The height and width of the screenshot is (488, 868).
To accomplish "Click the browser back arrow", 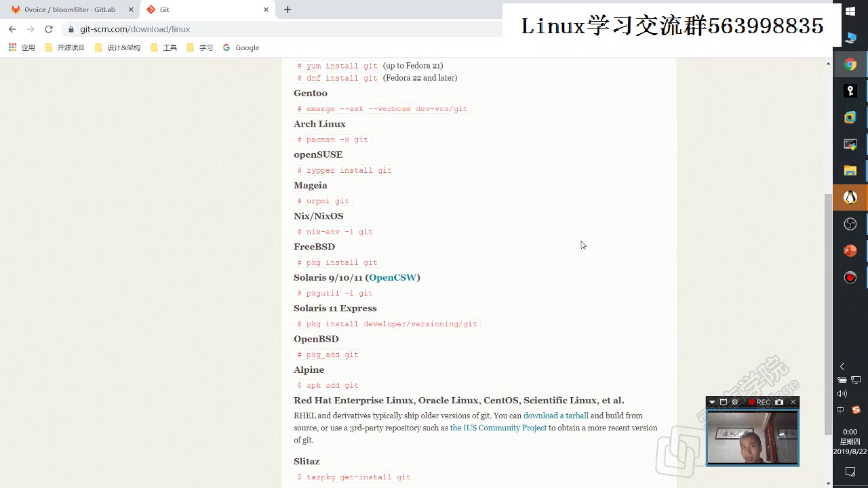I will [x=12, y=29].
